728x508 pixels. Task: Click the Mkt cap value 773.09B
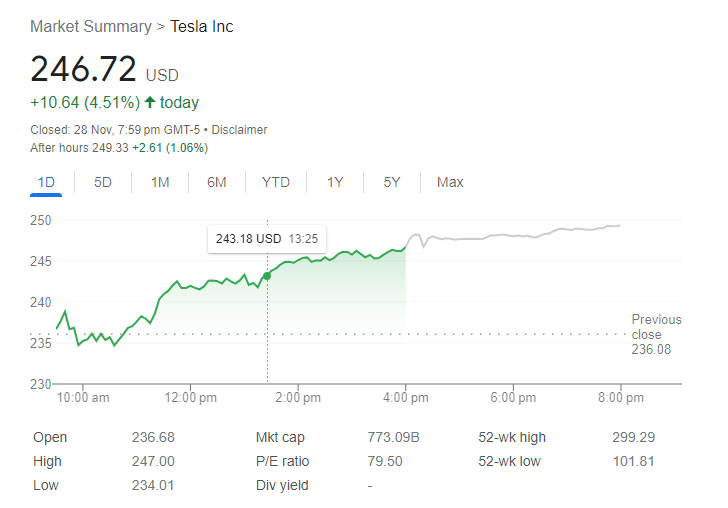(x=393, y=438)
